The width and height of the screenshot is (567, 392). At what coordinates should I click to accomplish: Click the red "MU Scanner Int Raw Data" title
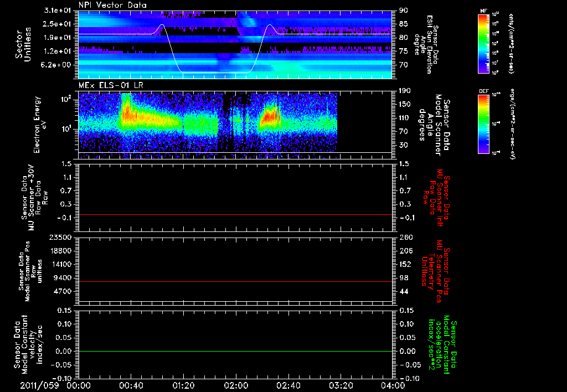click(x=436, y=198)
